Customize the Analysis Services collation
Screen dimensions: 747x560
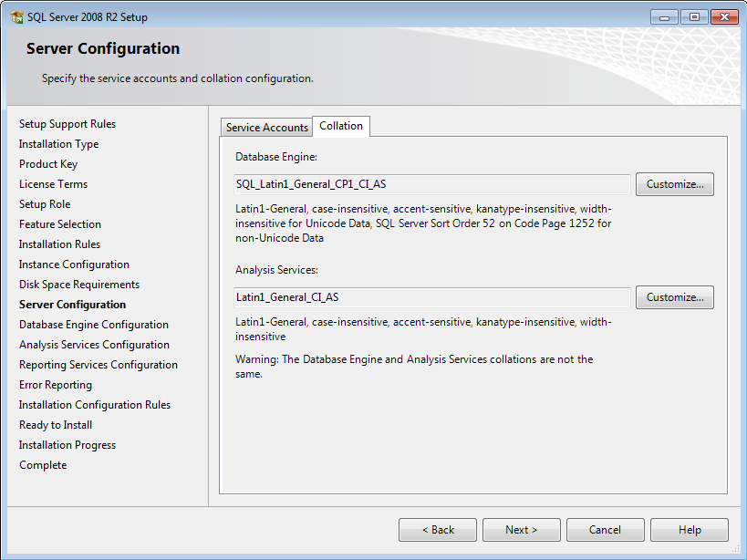click(x=675, y=297)
